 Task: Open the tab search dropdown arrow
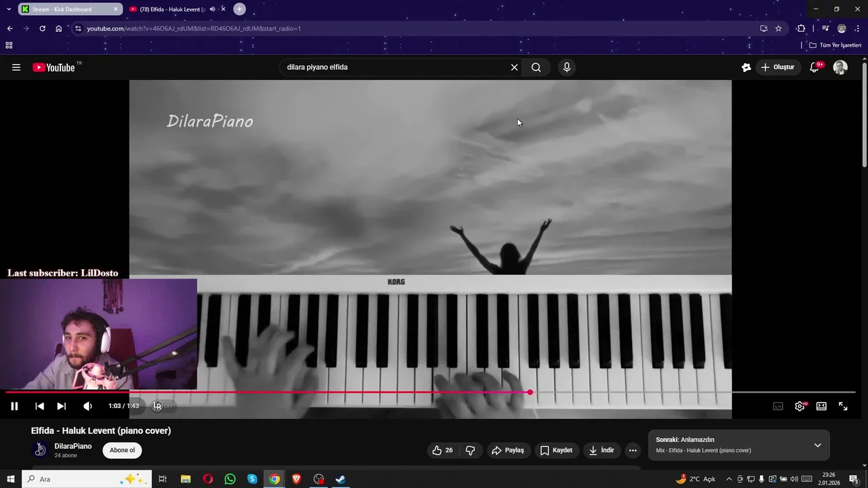tap(9, 9)
